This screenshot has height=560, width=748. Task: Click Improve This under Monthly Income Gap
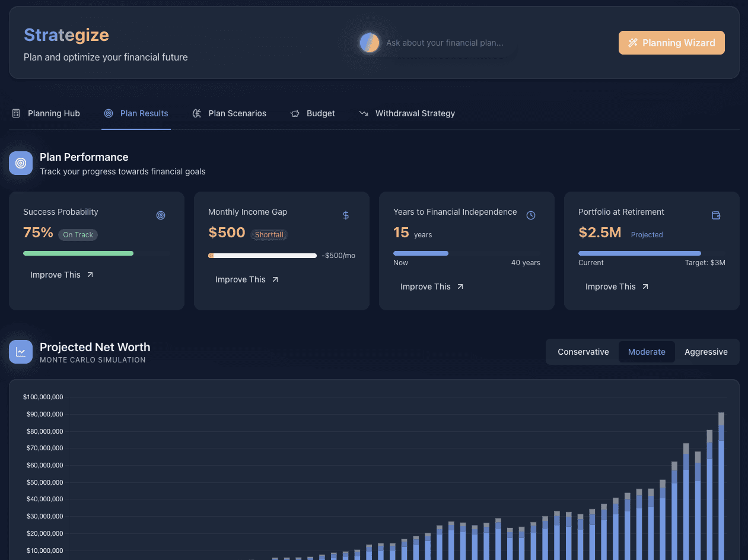pyautogui.click(x=247, y=279)
